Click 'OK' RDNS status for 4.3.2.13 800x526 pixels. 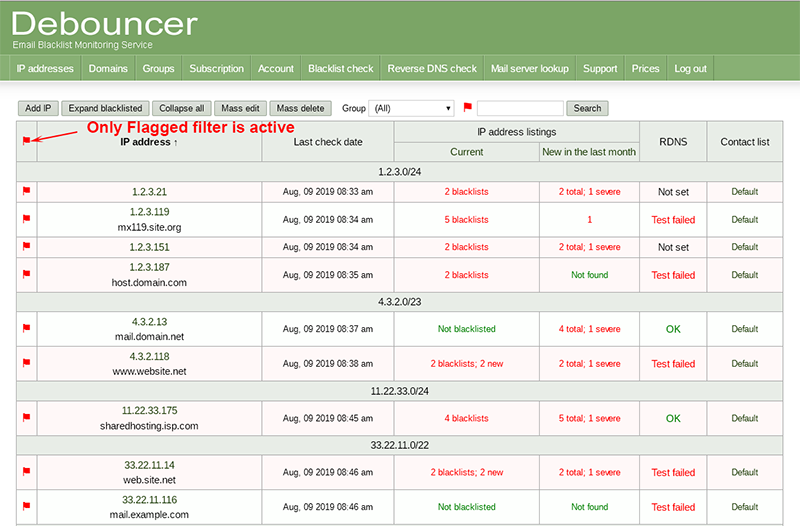point(673,329)
